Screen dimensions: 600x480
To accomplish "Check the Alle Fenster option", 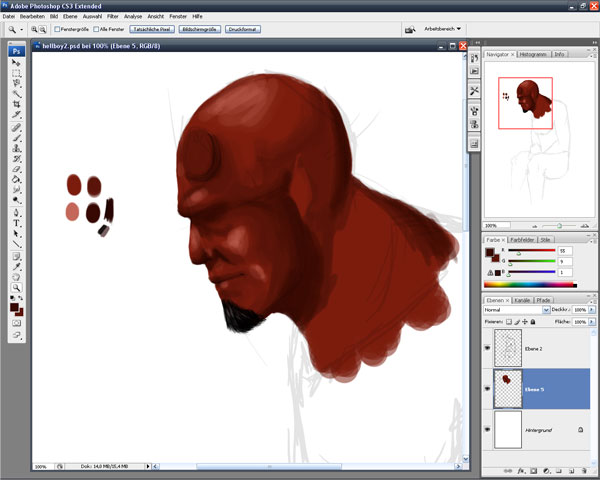I will [x=97, y=29].
